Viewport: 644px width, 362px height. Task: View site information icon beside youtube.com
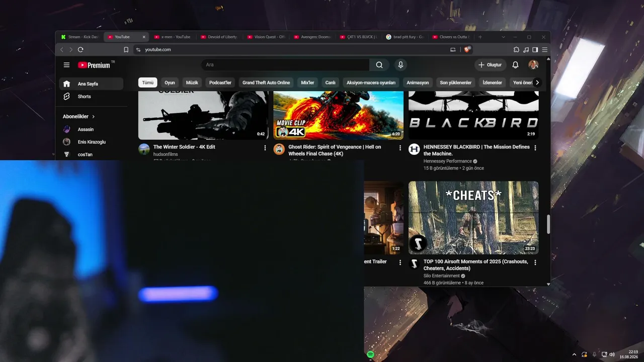click(x=138, y=50)
